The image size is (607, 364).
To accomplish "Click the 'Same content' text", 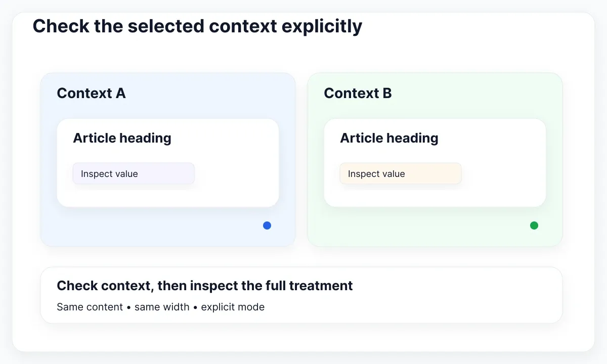I will (x=90, y=307).
